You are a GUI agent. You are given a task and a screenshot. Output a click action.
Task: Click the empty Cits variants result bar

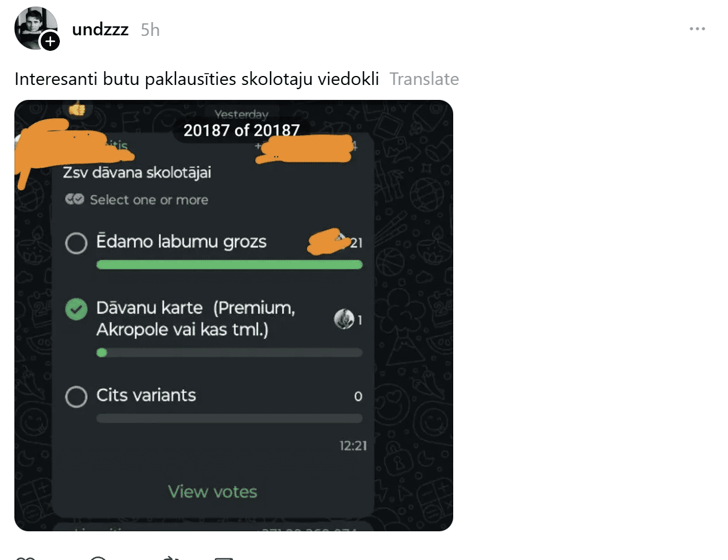[229, 418]
